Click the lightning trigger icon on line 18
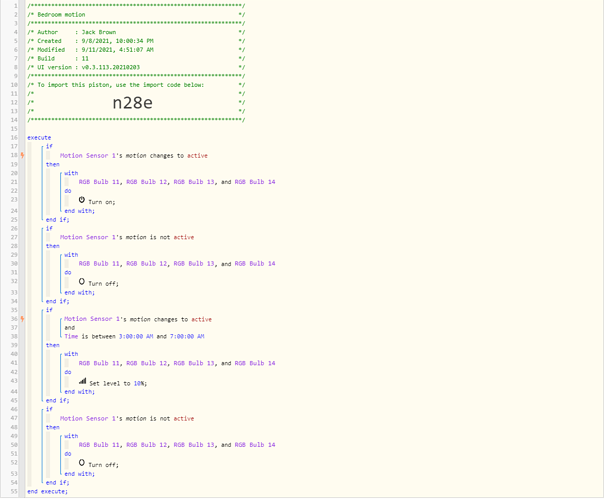Image resolution: width=608 pixels, height=499 pixels. coord(22,155)
